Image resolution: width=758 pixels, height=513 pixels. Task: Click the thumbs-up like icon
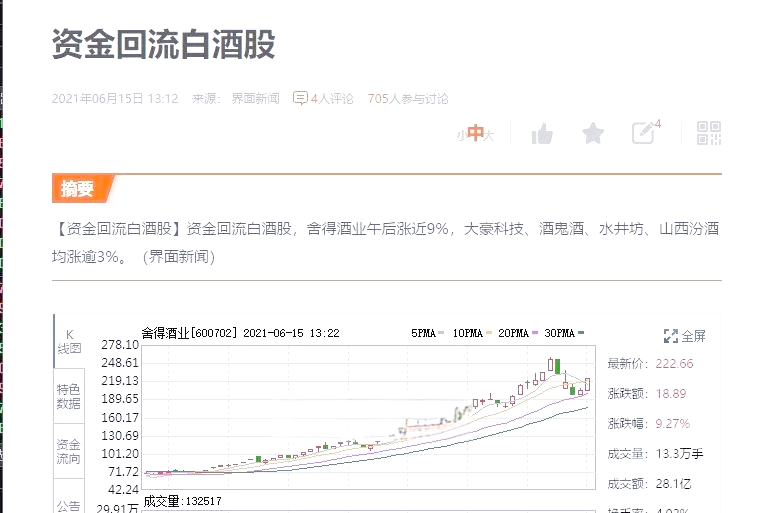click(542, 133)
